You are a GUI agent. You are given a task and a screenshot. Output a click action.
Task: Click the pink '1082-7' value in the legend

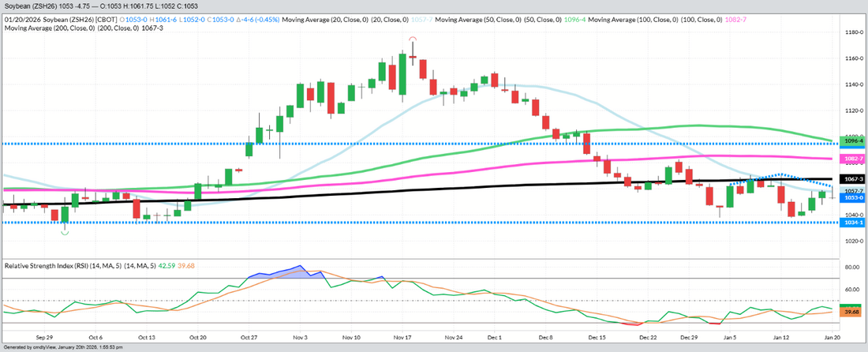pyautogui.click(x=735, y=20)
